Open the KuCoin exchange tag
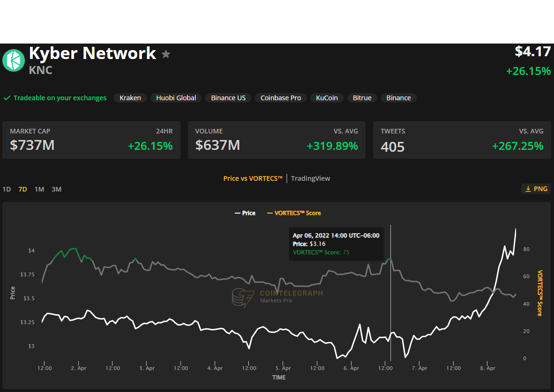This screenshot has width=554, height=392. tap(327, 98)
